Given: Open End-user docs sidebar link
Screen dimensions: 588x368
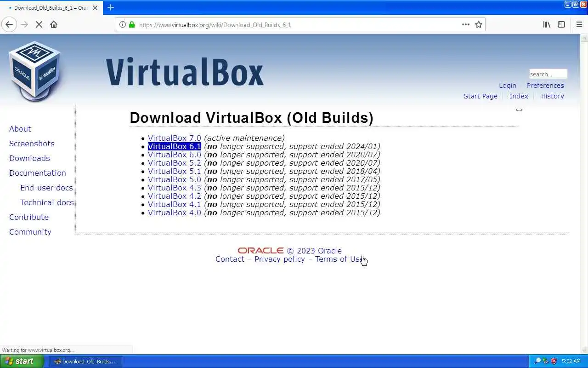Looking at the screenshot, I should [x=46, y=188].
